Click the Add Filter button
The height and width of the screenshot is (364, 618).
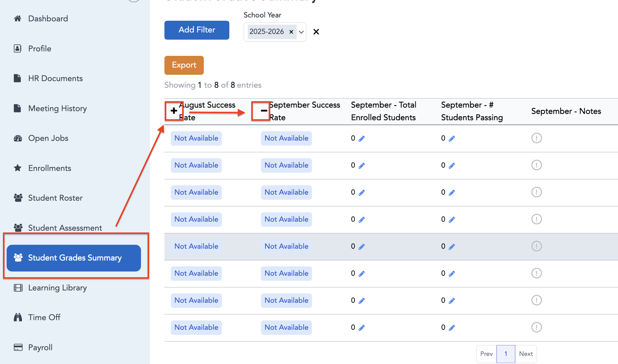[x=197, y=30]
